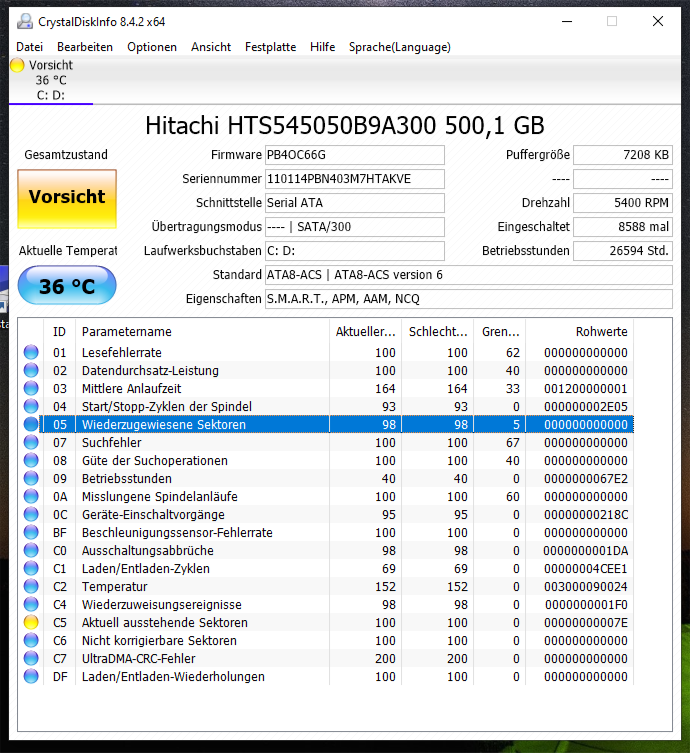Click the Eingeschaltet field 8588 mal
The height and width of the screenshot is (753, 690).
coord(623,227)
